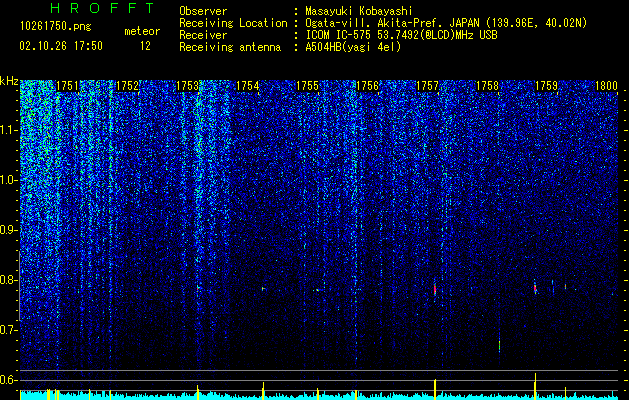Viewport: 629px width, 400px height.
Task: Click the 1758 time axis label
Action: [x=487, y=86]
